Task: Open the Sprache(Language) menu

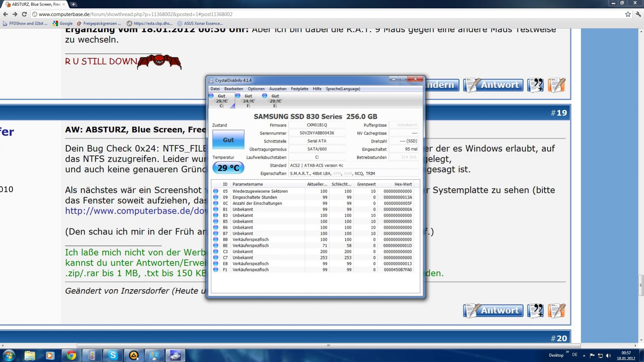Action: click(343, 89)
